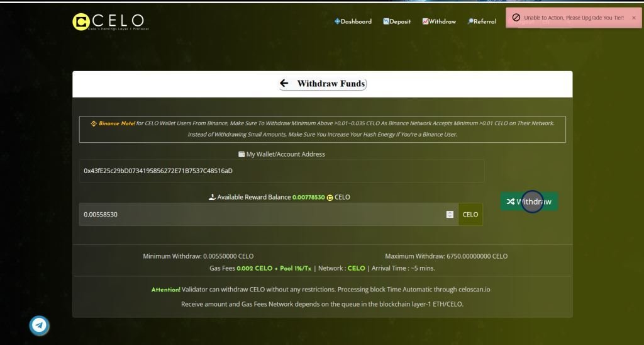Click the Referral icon in the navbar

coord(470,21)
